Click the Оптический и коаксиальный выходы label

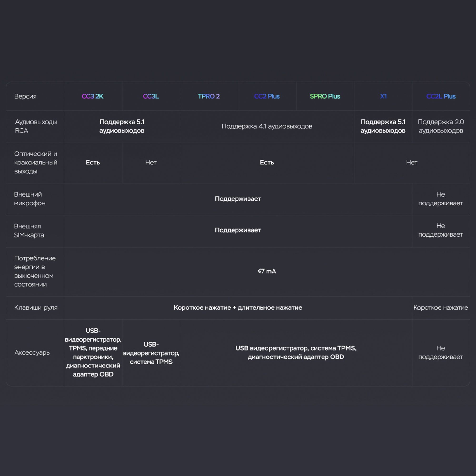36,163
